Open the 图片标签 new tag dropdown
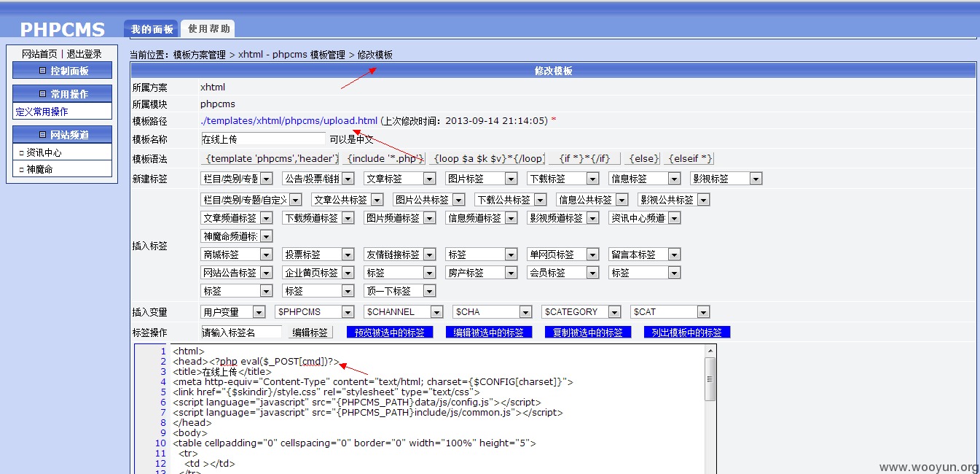Screen dimensions: 980x474 coord(482,179)
